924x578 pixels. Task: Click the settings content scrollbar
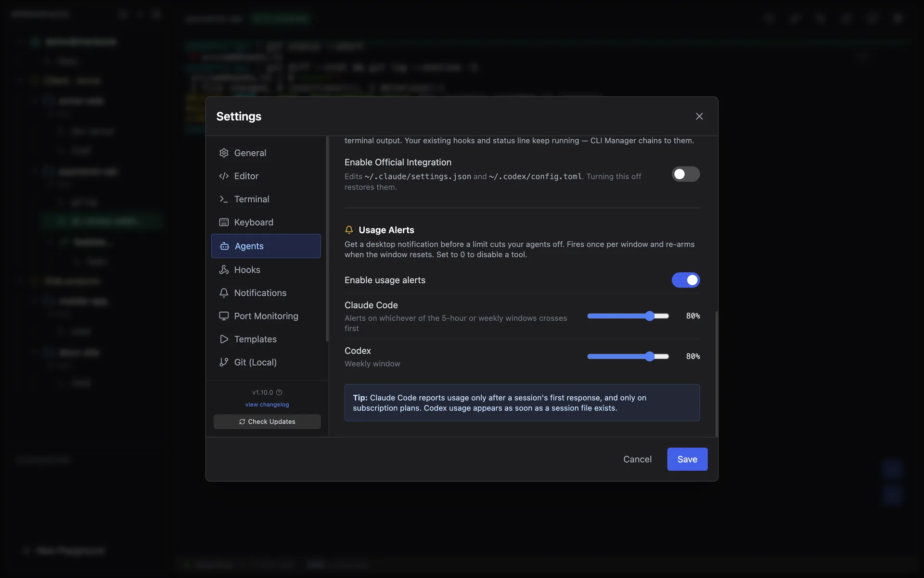tap(717, 374)
